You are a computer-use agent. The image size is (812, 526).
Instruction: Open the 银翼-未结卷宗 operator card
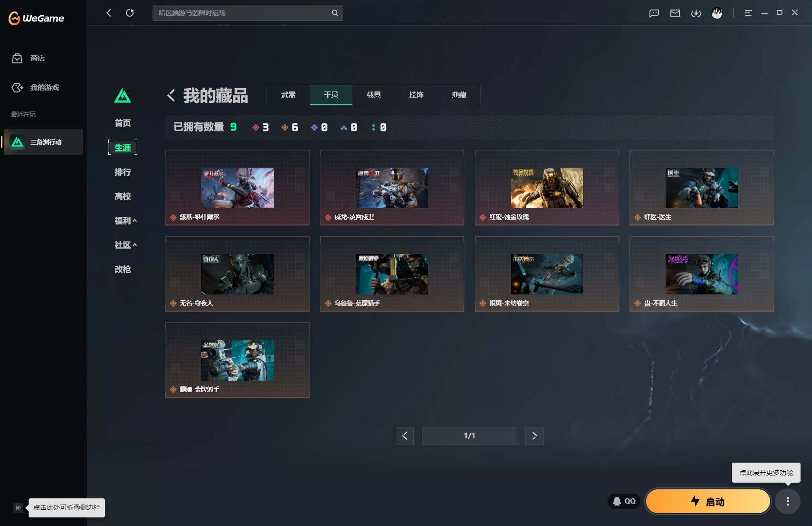pos(547,274)
